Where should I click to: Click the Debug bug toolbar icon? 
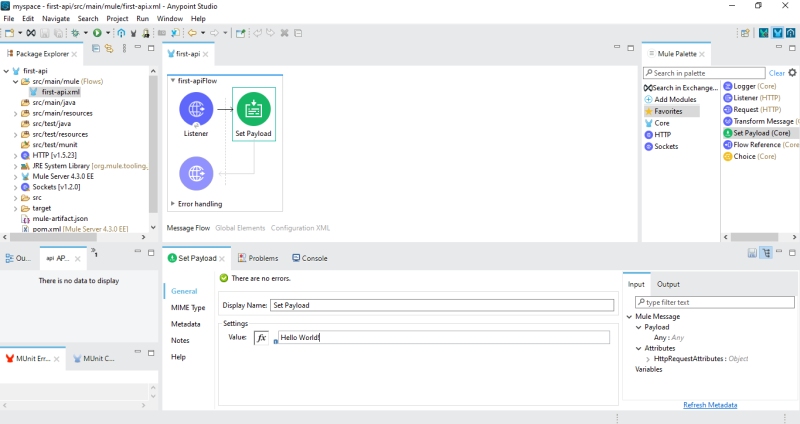tap(75, 33)
